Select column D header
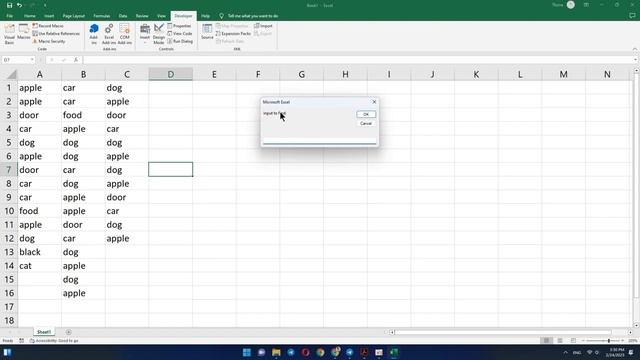This screenshot has width=640, height=360. click(x=171, y=74)
